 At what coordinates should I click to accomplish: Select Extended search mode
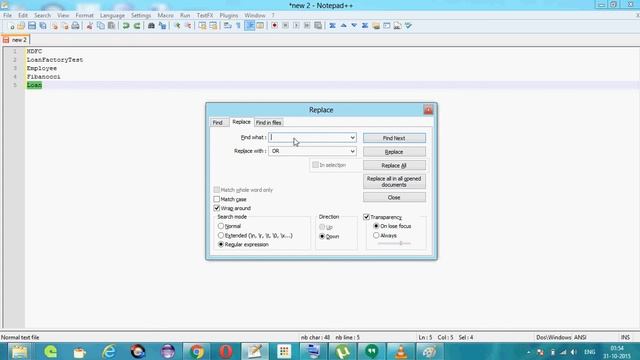221,236
